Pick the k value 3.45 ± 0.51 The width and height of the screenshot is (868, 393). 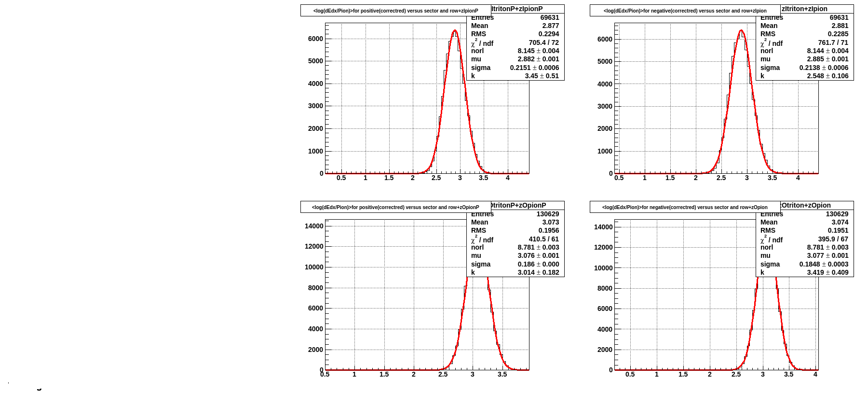542,76
